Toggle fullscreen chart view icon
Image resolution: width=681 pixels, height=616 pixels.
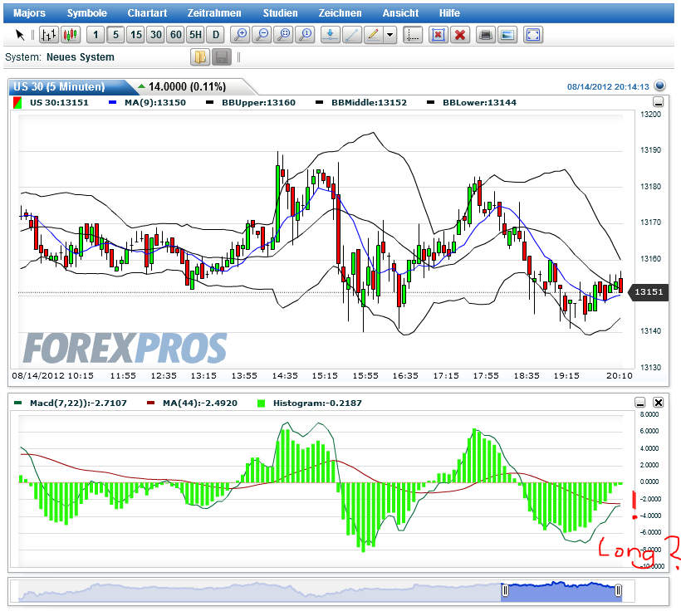point(533,35)
